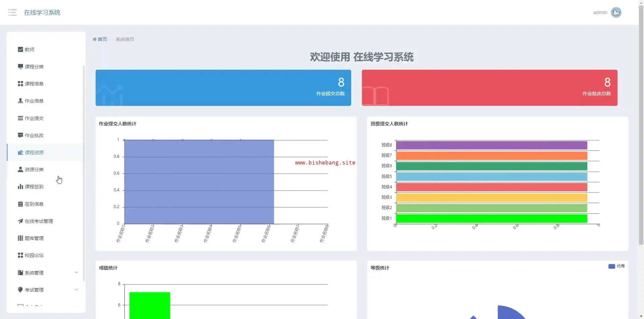Click the 教师 chart icon in sidebar
Screen dimensions: 644x319
[20, 49]
